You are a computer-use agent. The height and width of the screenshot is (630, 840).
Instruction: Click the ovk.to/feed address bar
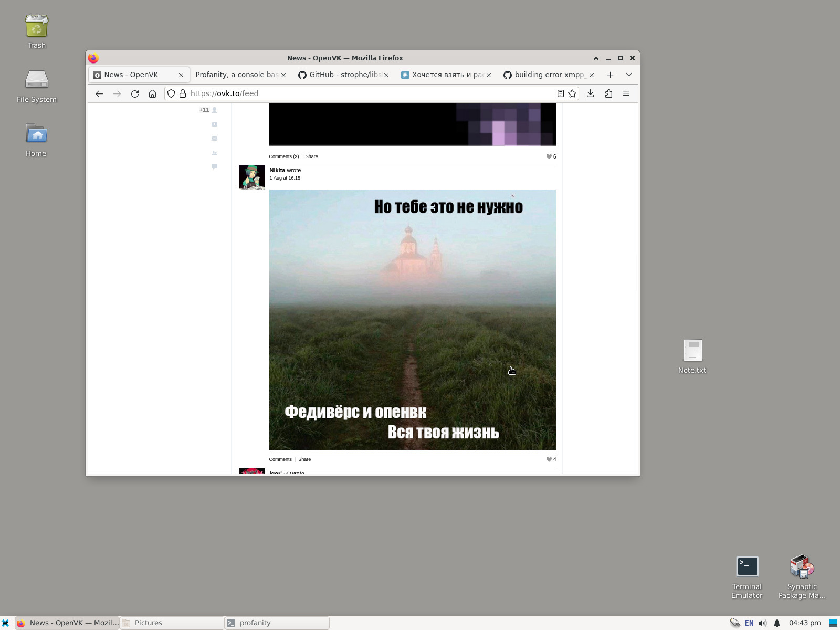coord(367,93)
